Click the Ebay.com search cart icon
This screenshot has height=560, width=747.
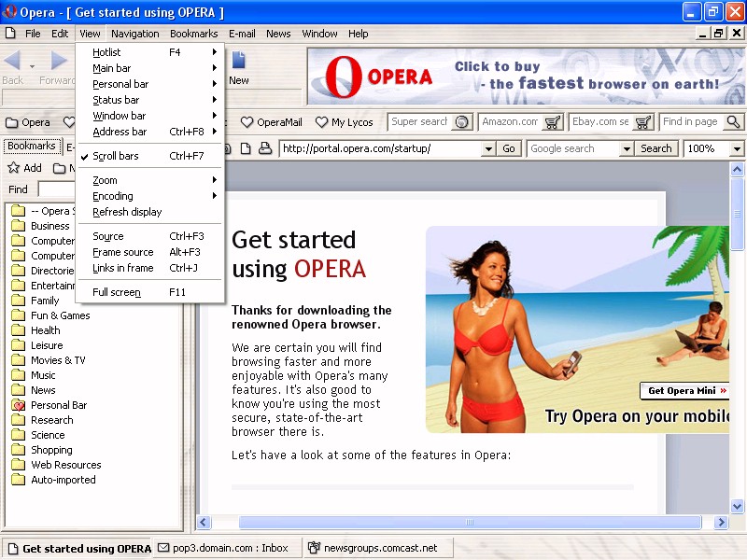643,122
